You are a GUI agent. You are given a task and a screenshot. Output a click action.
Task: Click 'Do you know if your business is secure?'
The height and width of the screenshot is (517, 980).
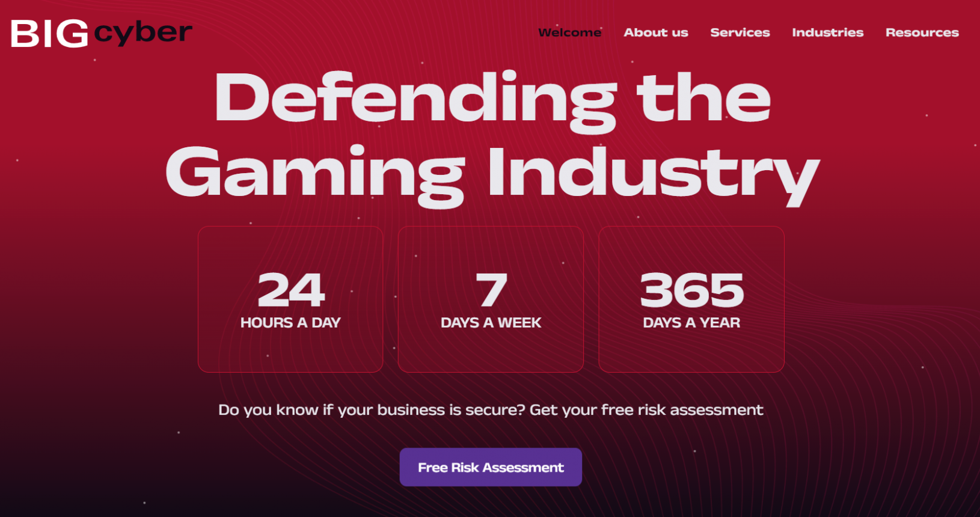(x=372, y=410)
